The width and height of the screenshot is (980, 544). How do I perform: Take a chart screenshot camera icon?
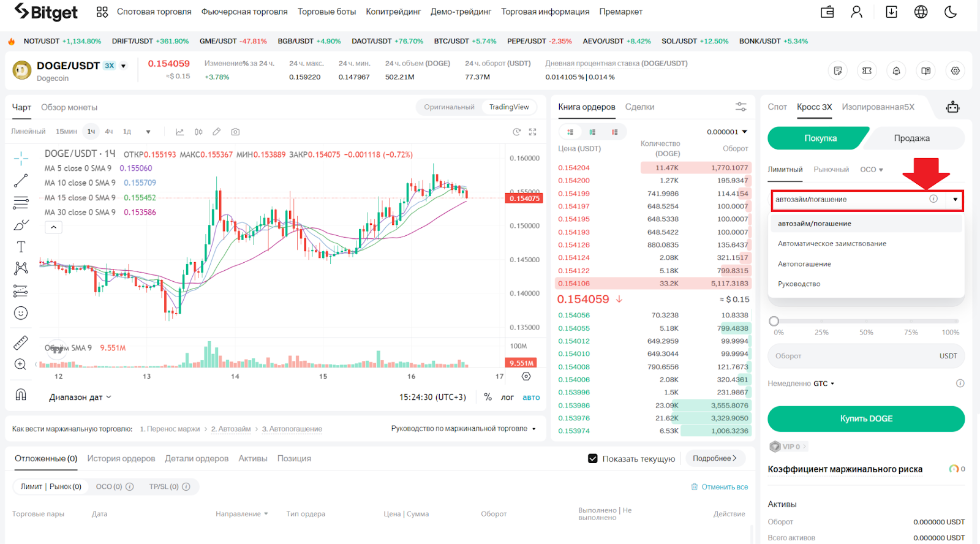[x=235, y=132]
